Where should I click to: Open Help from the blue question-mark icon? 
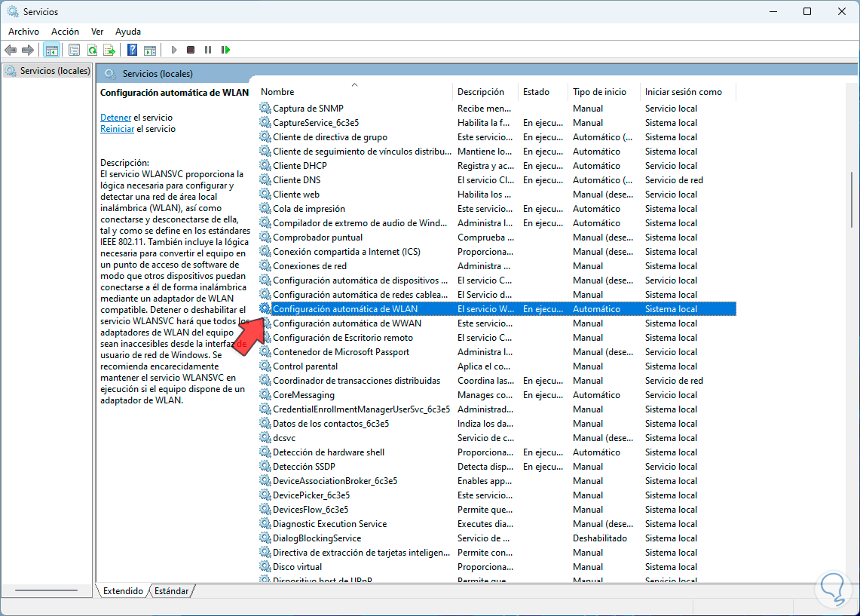132,50
